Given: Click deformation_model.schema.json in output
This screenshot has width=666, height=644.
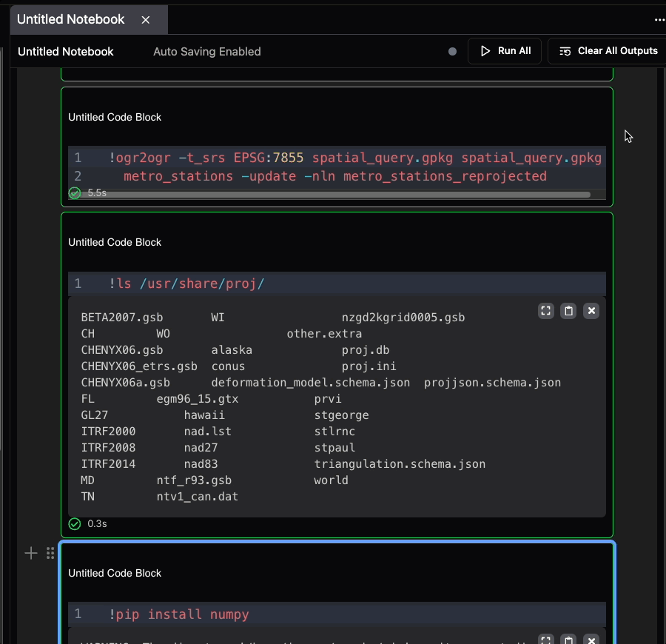Looking at the screenshot, I should click(311, 382).
